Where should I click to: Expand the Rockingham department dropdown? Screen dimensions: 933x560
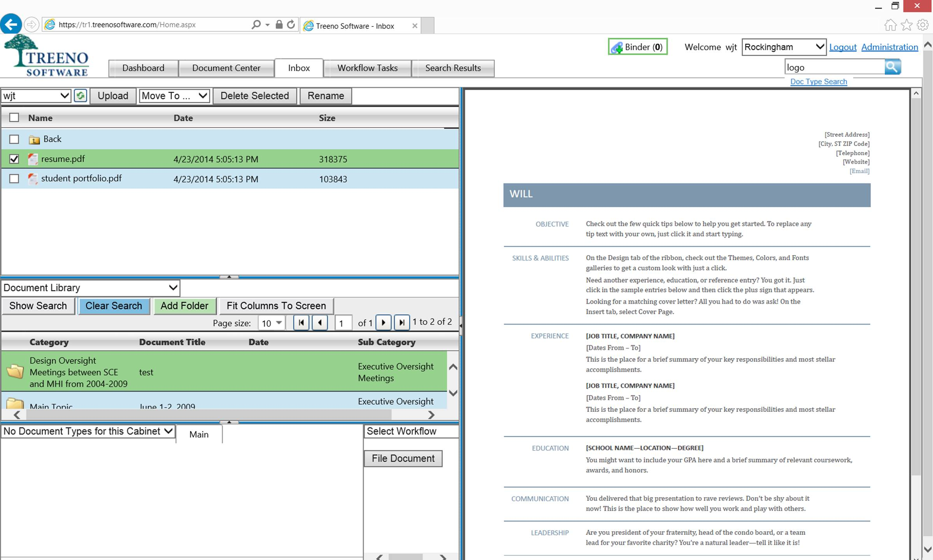pyautogui.click(x=784, y=47)
